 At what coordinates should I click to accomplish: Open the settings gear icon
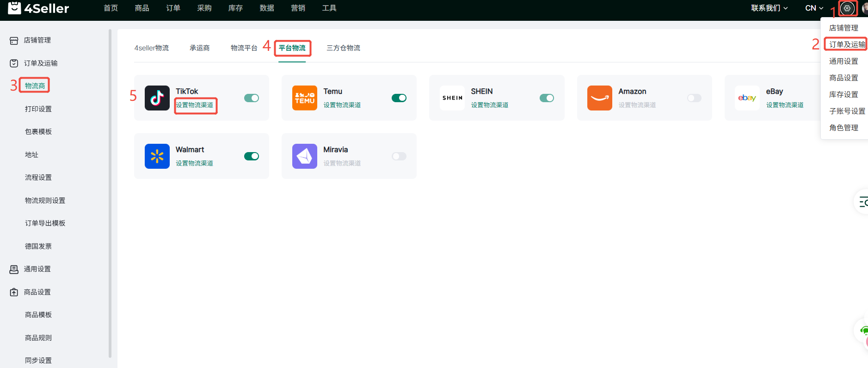pos(847,8)
